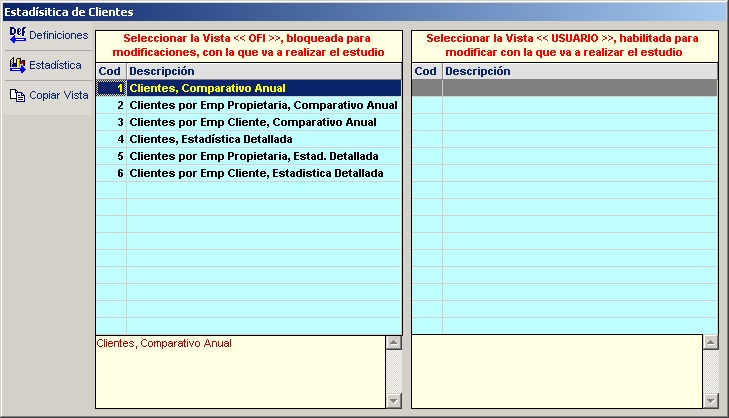Select Clientes por Emp Cliente, Estadística Detallada
Screen dimensions: 729x418
[256, 173]
